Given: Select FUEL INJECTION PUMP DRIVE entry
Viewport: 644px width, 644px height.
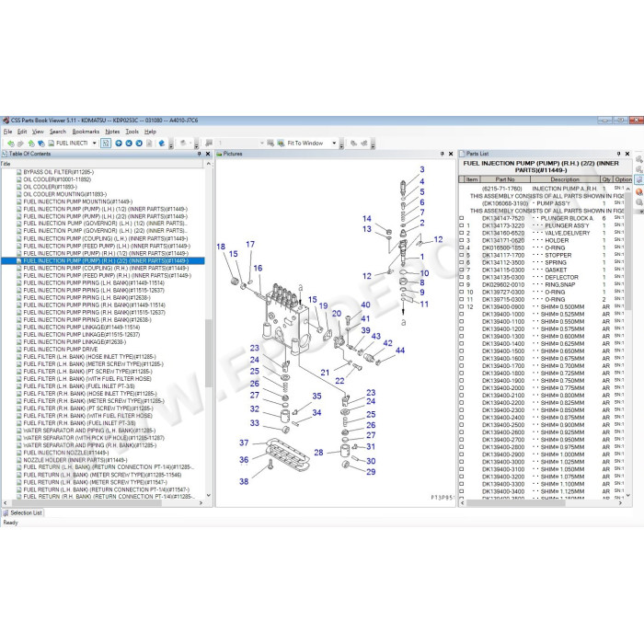Looking at the screenshot, I should [x=61, y=349].
